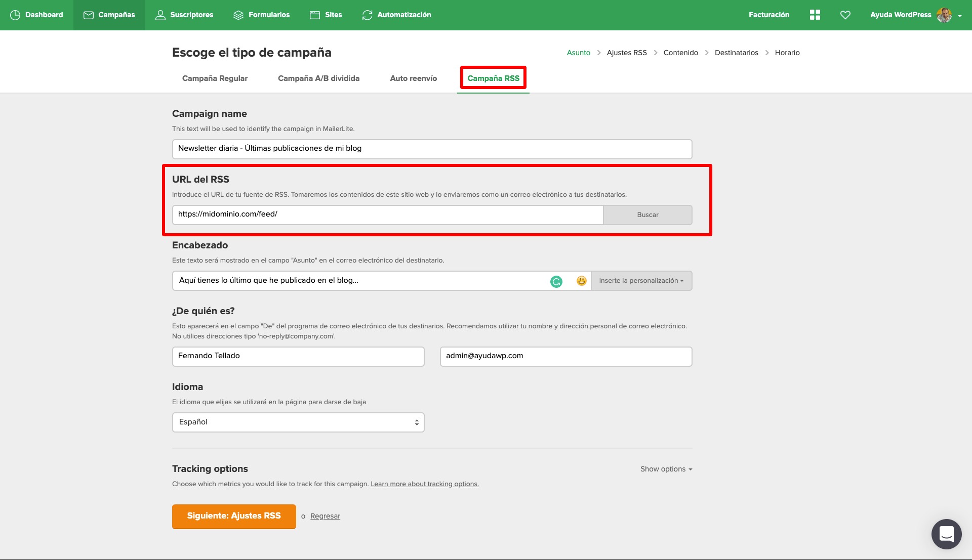This screenshot has height=560, width=972.
Task: Open the Automatización menu
Action: 396,15
